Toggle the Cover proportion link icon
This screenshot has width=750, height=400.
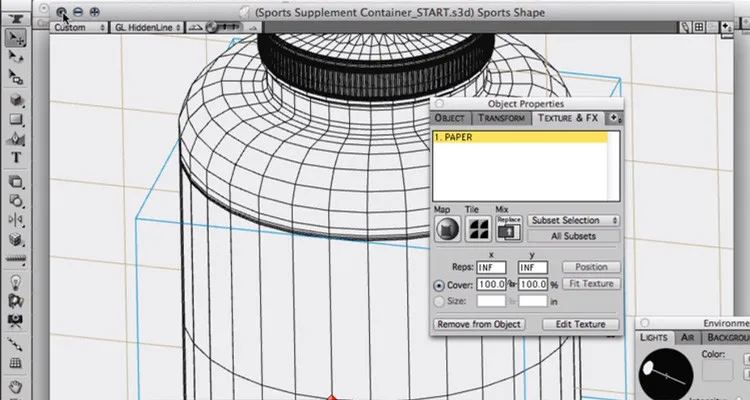coord(512,284)
